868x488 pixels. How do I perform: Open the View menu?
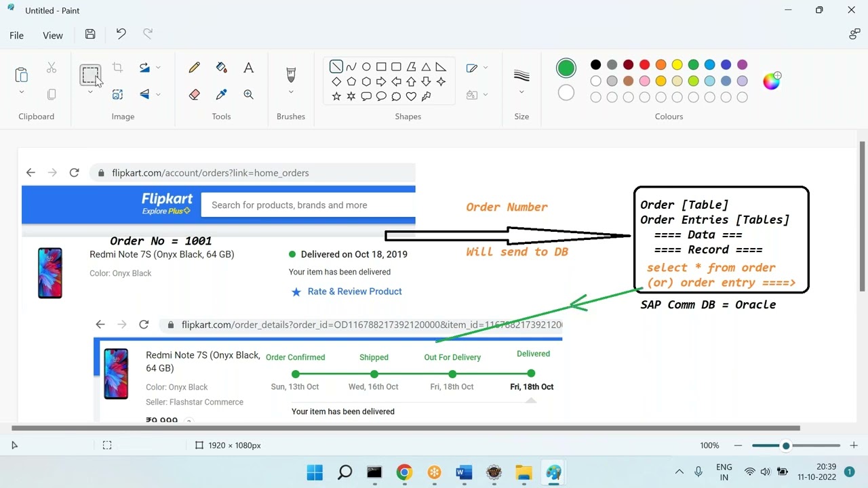[53, 35]
